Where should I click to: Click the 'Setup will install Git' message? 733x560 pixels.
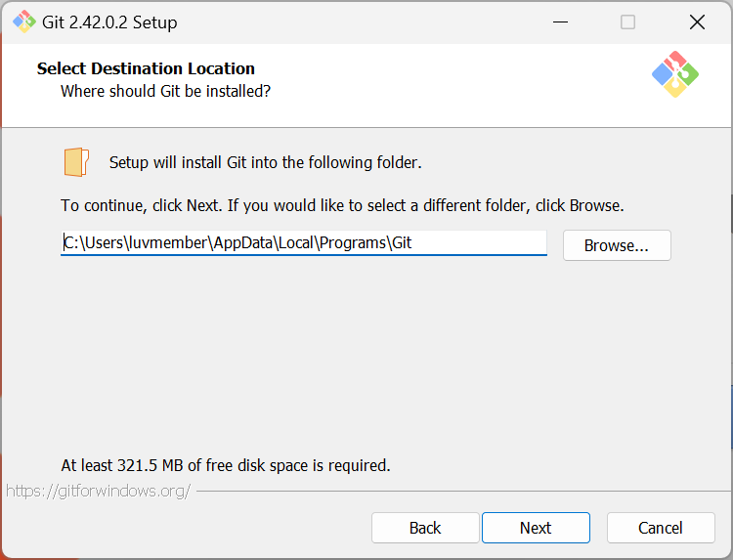[x=265, y=162]
